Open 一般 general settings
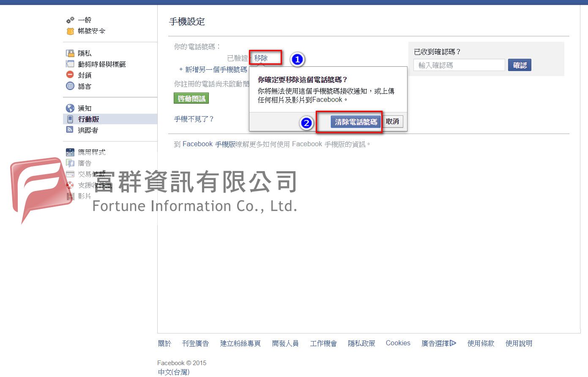This screenshot has width=588, height=377. (85, 20)
